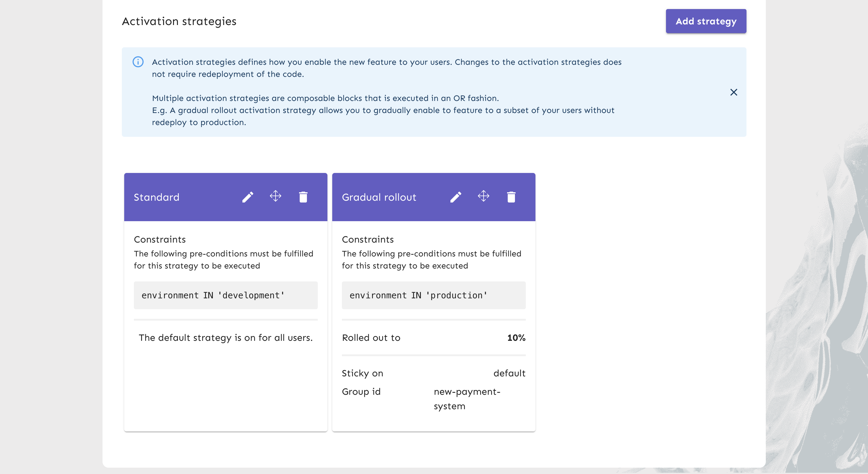Click the Constraints heading in the Gradual rollout card

368,240
